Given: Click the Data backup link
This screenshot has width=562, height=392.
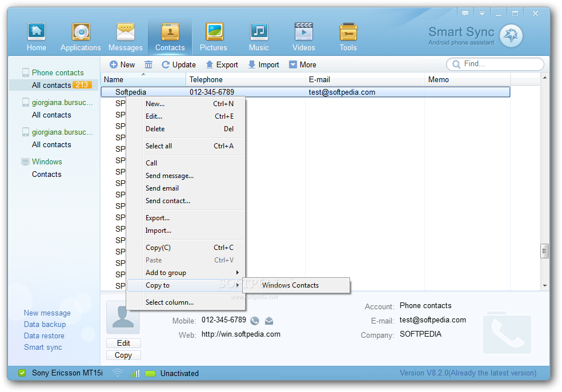Looking at the screenshot, I should (45, 324).
